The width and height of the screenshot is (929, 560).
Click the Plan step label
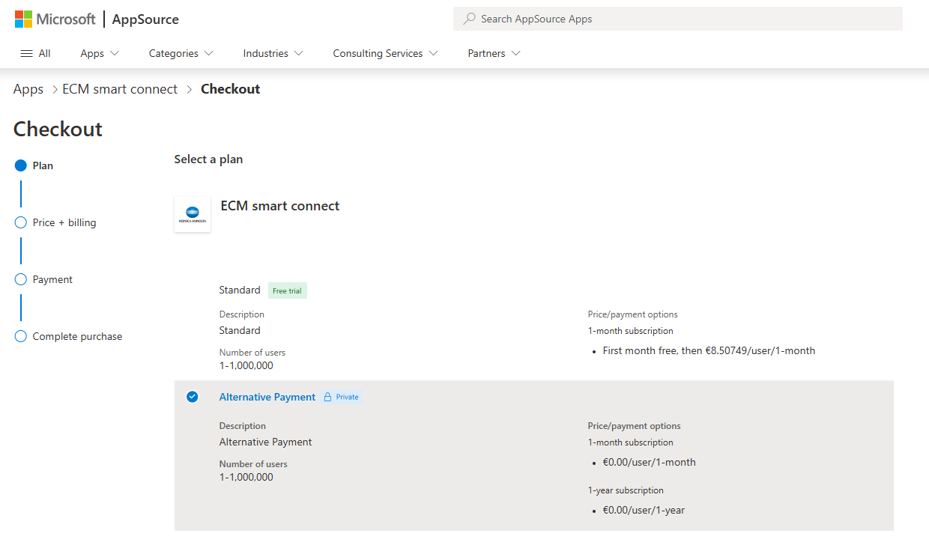43,165
